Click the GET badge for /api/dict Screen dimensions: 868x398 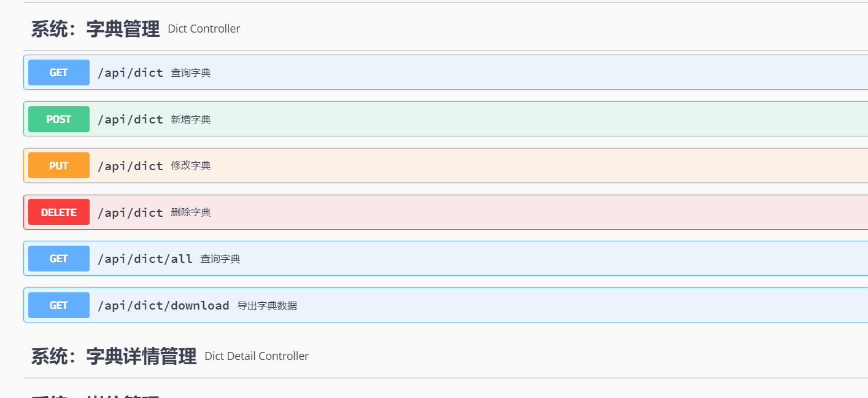click(x=59, y=72)
